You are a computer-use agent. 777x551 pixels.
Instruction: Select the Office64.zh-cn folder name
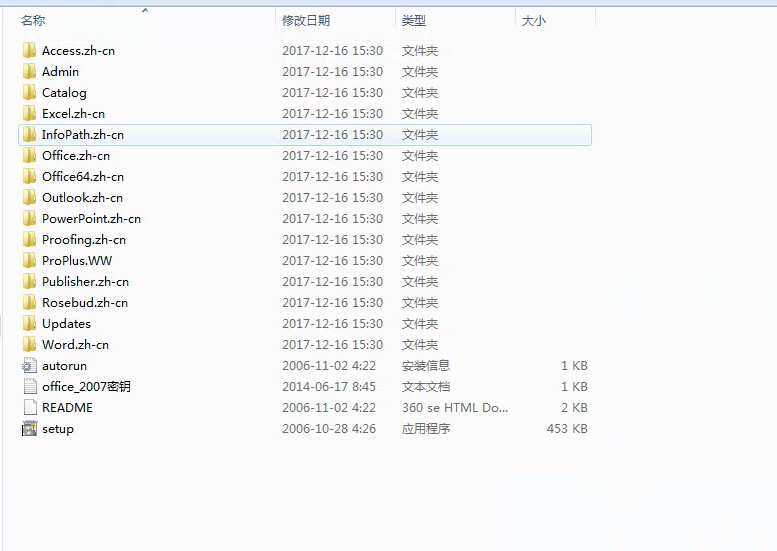pyautogui.click(x=83, y=176)
